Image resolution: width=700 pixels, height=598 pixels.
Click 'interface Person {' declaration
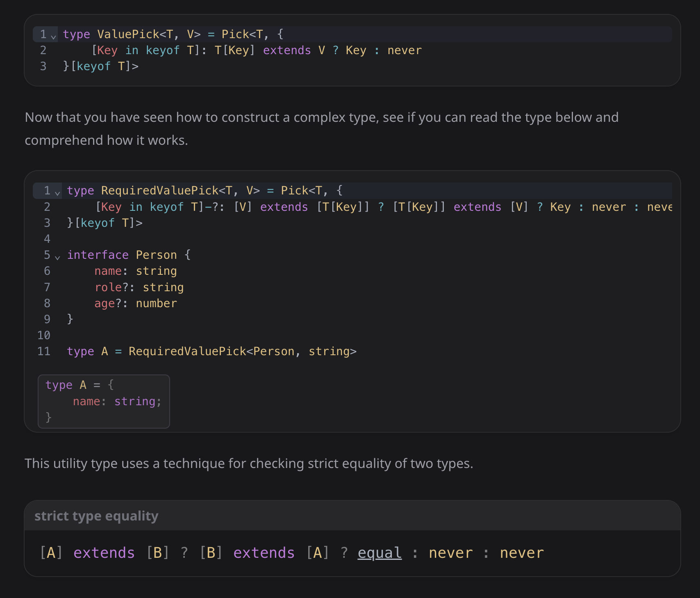[x=129, y=255]
